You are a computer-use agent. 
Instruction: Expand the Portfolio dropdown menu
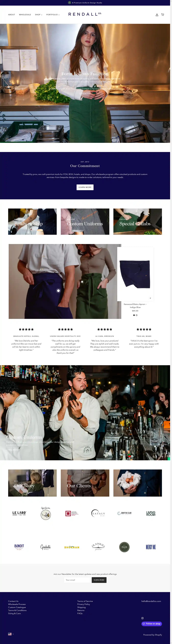coord(53,15)
